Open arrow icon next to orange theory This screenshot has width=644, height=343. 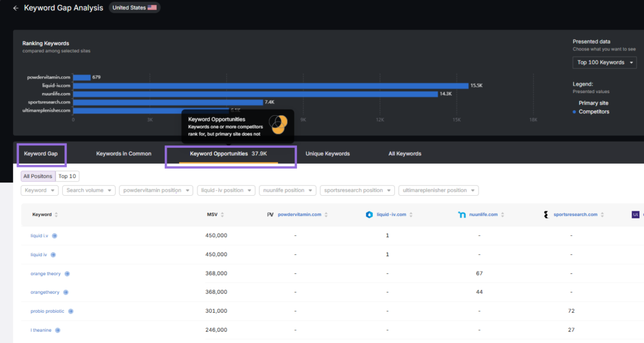[x=67, y=274]
